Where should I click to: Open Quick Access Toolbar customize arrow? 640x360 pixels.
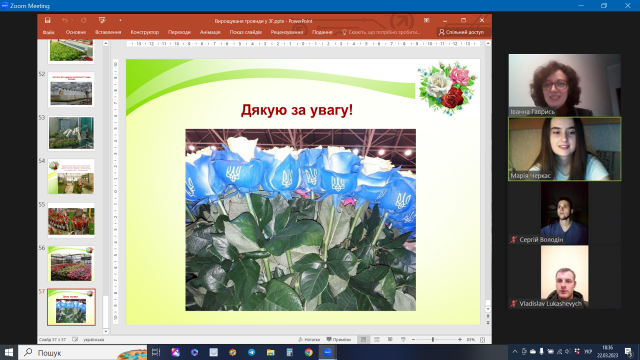tap(120, 20)
